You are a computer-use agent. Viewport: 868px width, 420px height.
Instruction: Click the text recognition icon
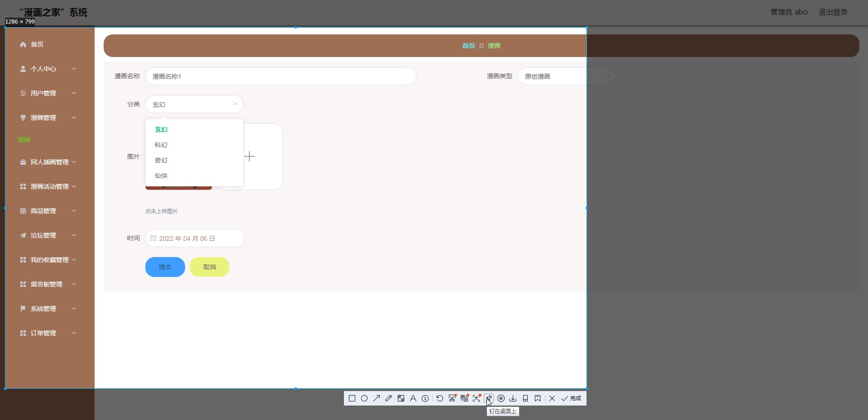pyautogui.click(x=476, y=398)
